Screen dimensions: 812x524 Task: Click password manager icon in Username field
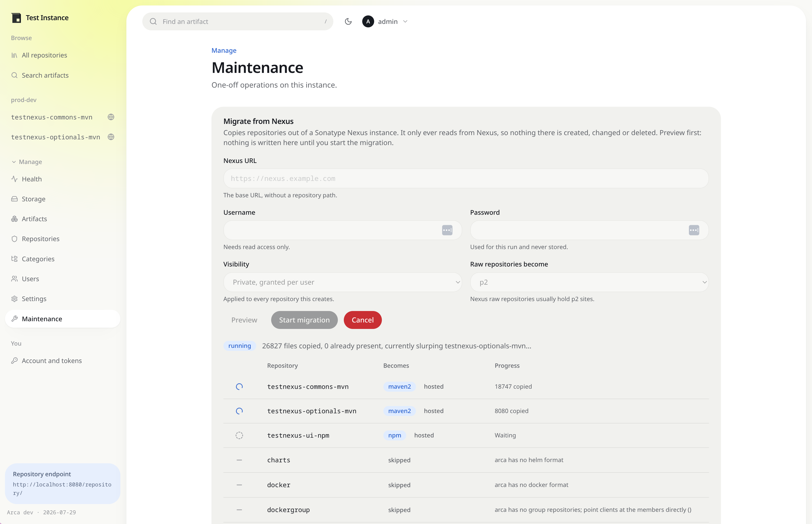[x=447, y=230]
